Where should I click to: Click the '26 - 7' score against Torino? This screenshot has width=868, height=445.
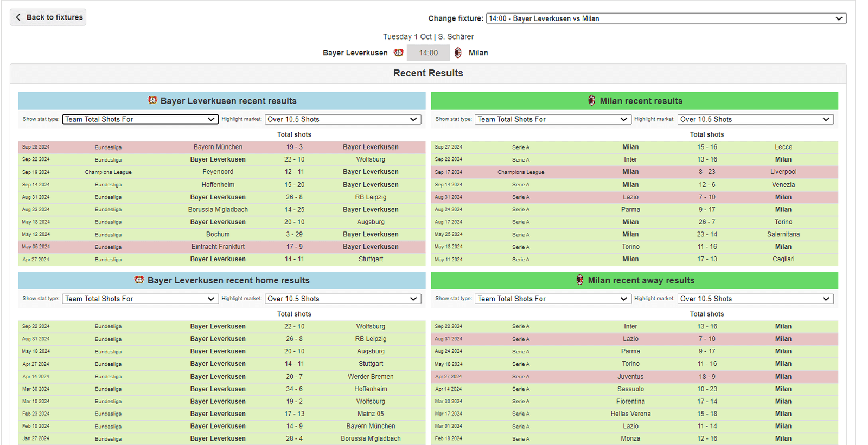pos(707,222)
